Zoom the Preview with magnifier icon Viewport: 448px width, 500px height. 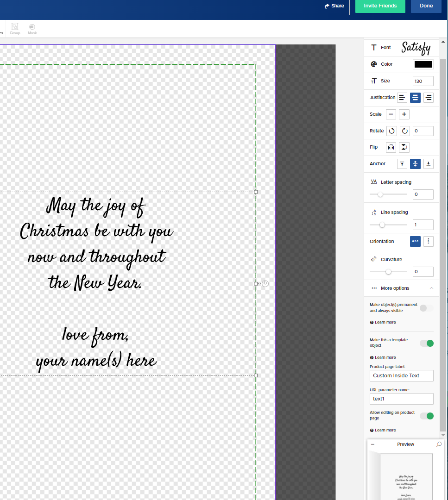[x=439, y=444]
